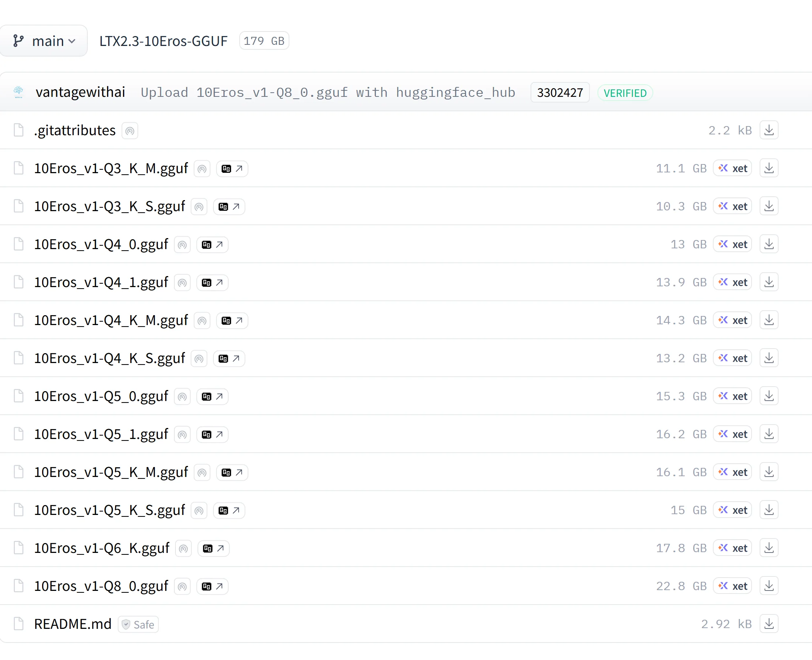Open the GGUF viewer for 10Eros_v1-Q4_K_S.gguf
The image size is (812, 660).
[229, 358]
